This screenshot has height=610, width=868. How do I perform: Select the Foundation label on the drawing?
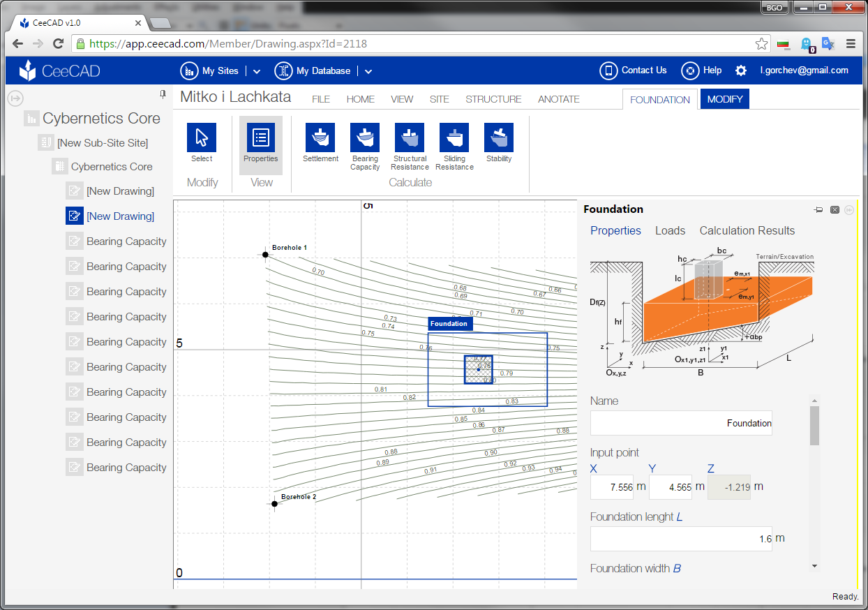(450, 324)
